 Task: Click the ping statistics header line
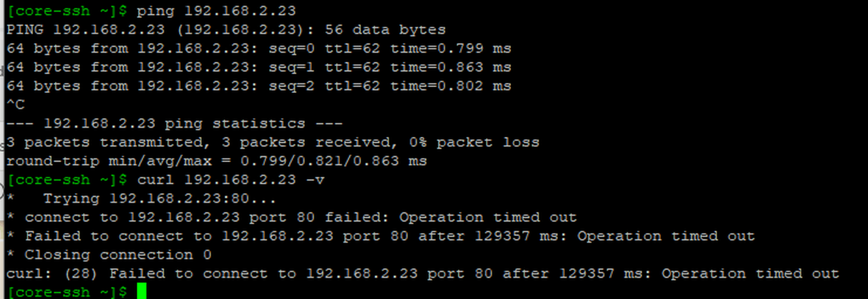coord(174,123)
